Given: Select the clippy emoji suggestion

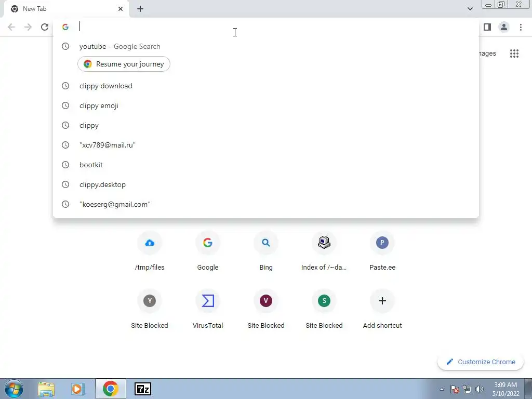Looking at the screenshot, I should pos(265,105).
